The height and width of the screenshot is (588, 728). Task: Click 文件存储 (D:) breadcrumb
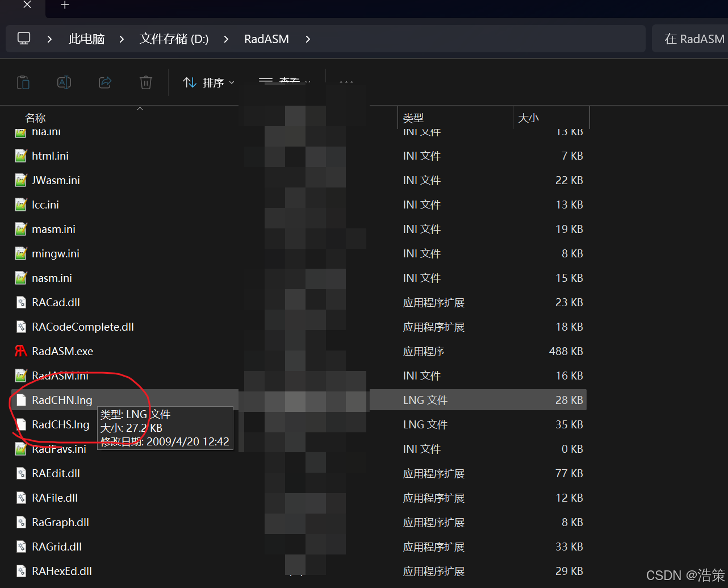pyautogui.click(x=174, y=39)
